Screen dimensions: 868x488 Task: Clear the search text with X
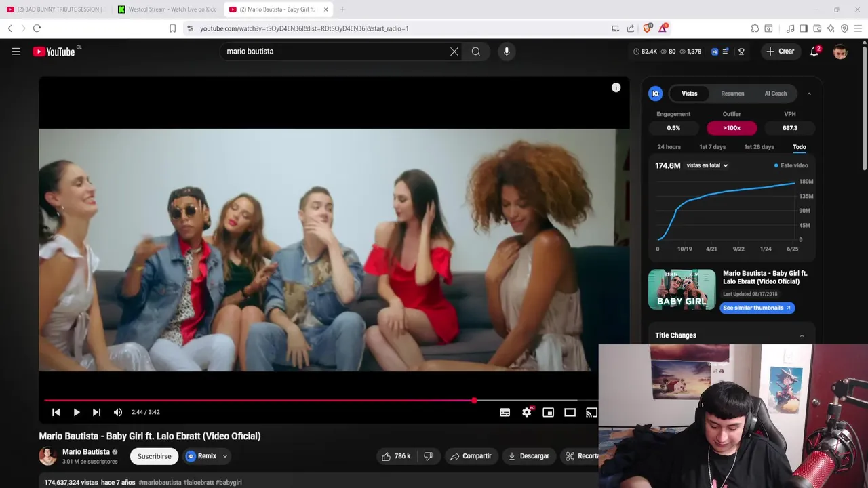(454, 52)
